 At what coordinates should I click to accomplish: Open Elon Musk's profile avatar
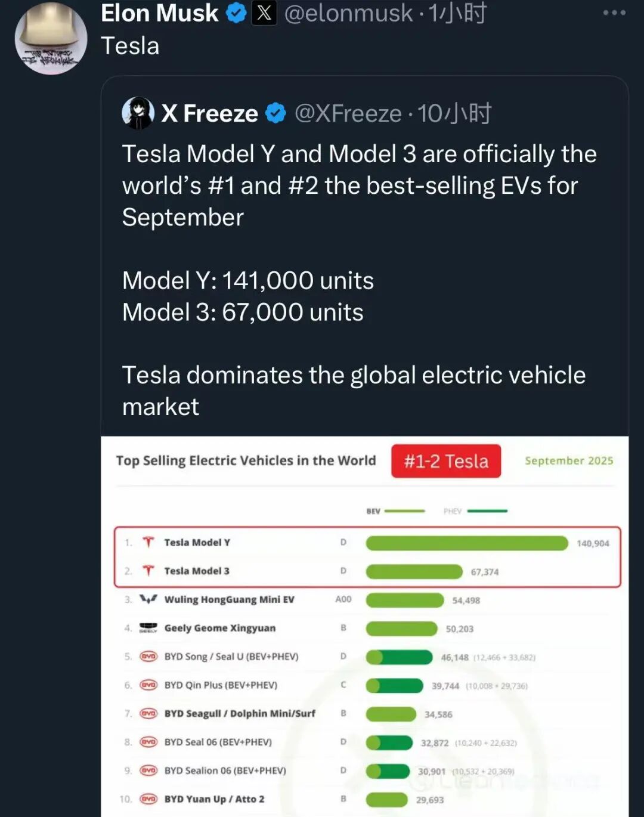pyautogui.click(x=51, y=39)
